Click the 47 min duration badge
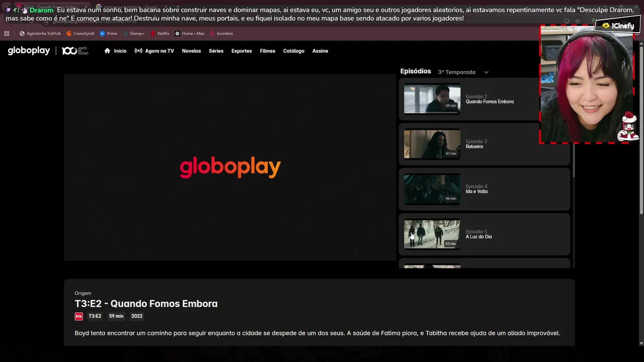 tap(451, 153)
